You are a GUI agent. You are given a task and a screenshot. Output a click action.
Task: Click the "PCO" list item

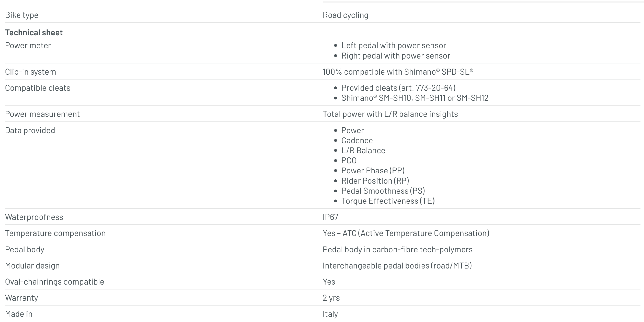[x=349, y=160]
